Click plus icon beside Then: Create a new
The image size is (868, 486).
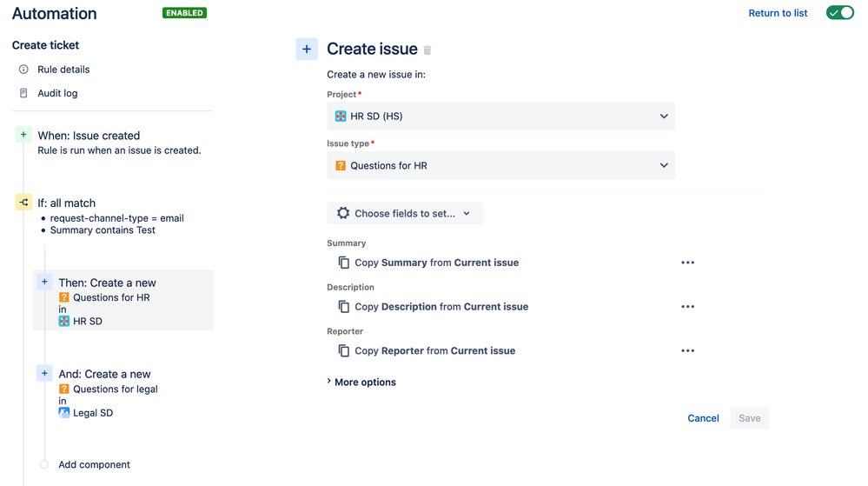click(x=44, y=282)
